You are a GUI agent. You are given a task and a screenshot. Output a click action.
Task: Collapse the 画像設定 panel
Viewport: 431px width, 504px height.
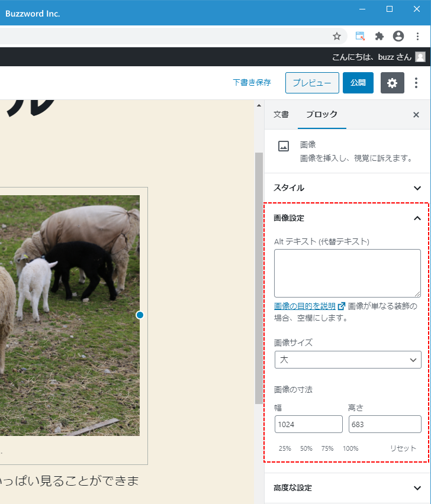point(348,218)
